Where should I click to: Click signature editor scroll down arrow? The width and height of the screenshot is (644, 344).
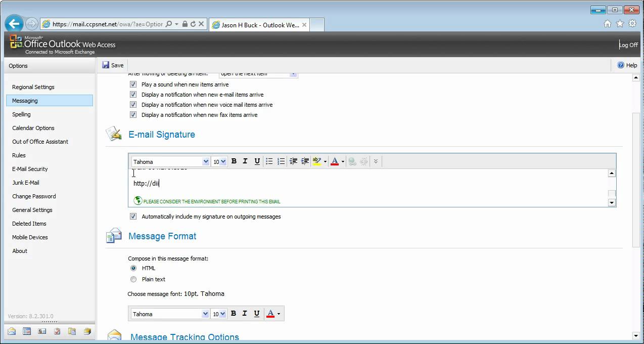[612, 203]
